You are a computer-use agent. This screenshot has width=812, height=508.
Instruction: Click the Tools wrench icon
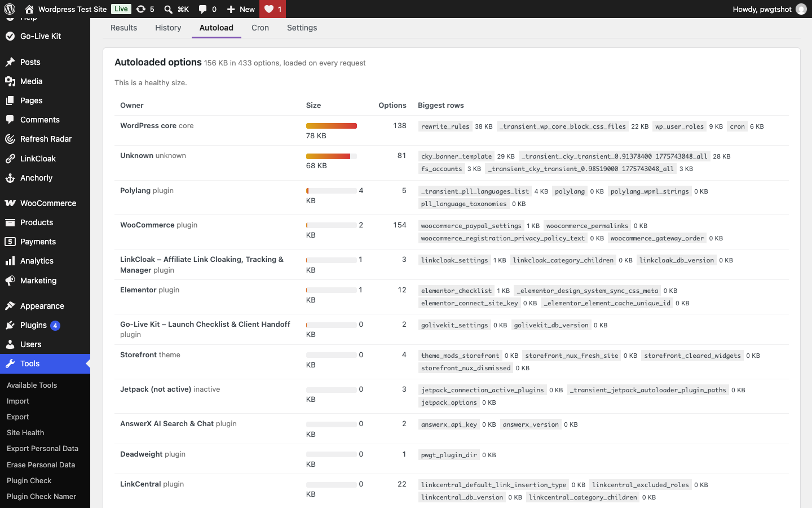coord(10,364)
